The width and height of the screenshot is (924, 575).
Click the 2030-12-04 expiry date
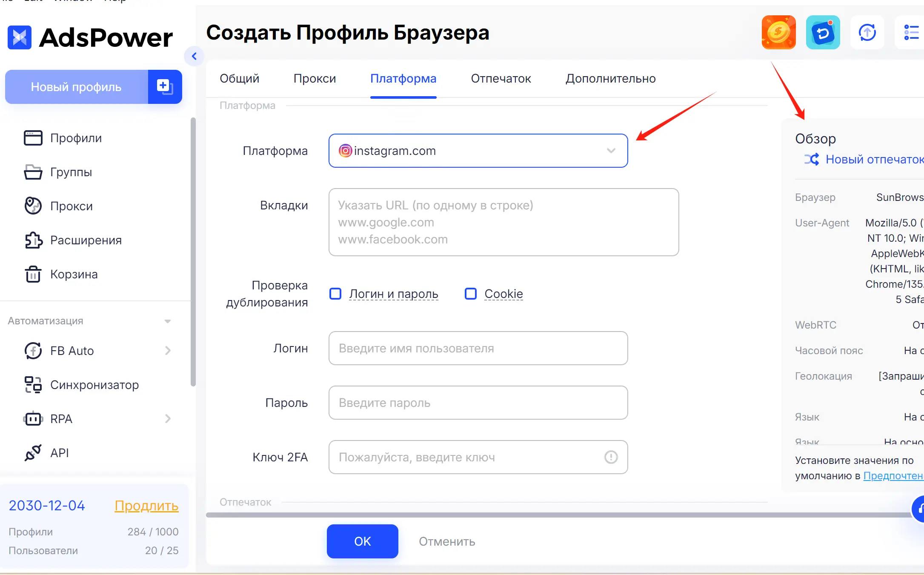47,506
